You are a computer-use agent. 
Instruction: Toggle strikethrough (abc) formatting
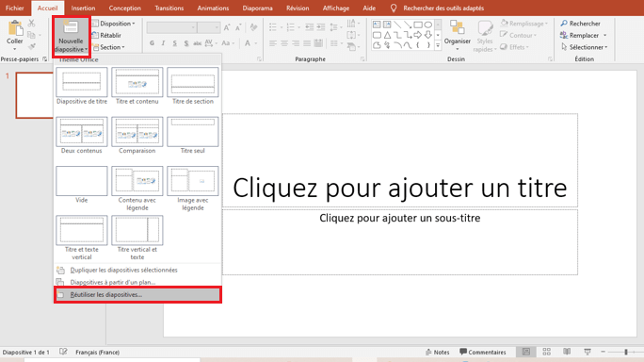(198, 43)
